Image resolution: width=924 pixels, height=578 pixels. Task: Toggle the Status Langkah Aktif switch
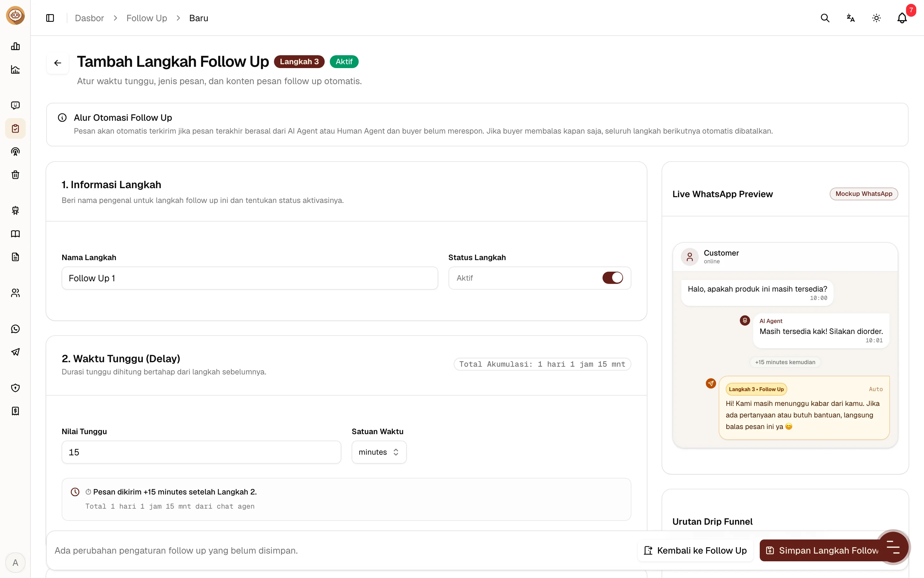tap(612, 278)
